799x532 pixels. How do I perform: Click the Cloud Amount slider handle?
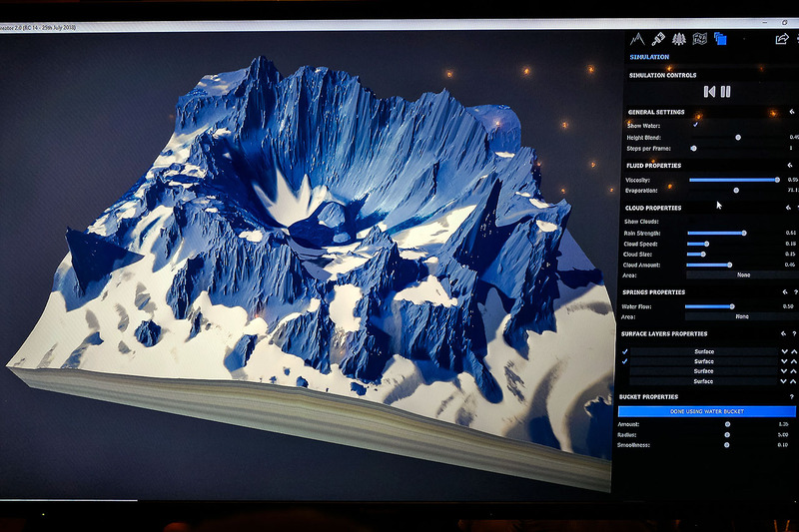tap(730, 265)
